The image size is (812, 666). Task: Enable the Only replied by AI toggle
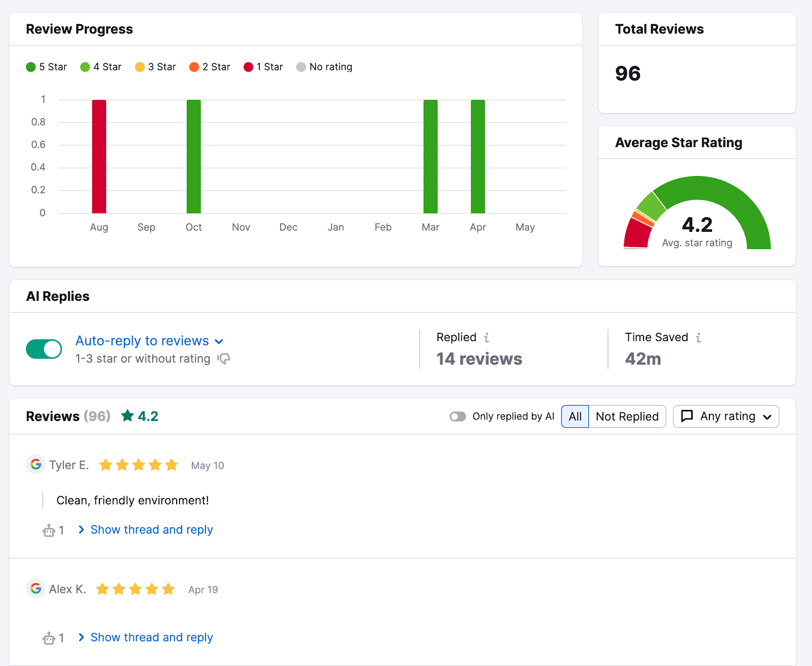(457, 416)
